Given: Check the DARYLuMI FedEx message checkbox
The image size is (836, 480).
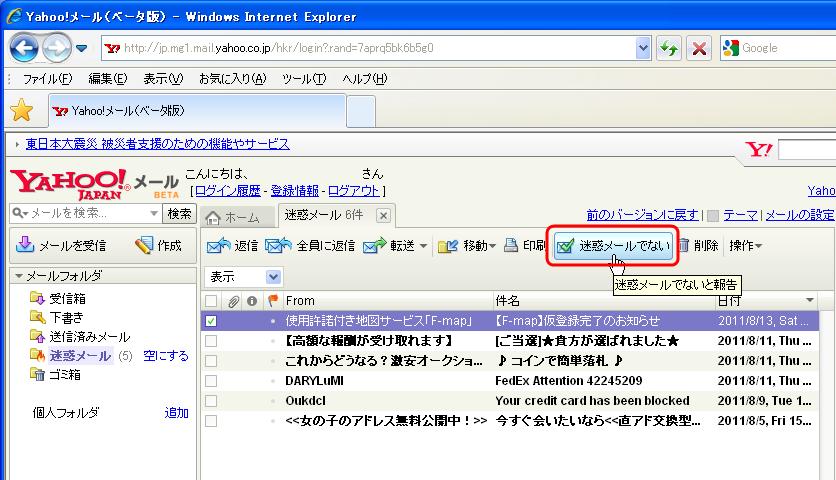Looking at the screenshot, I should [x=211, y=381].
